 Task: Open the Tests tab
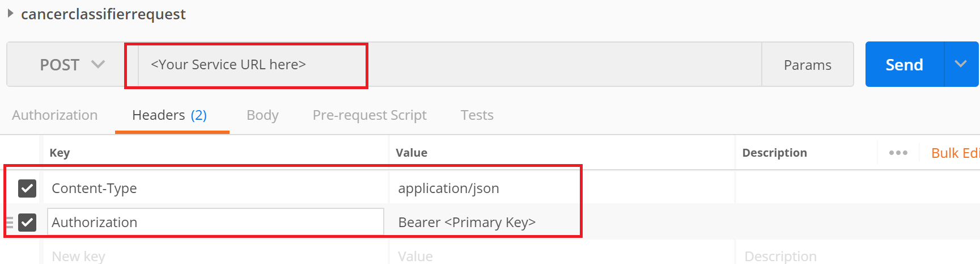(477, 115)
